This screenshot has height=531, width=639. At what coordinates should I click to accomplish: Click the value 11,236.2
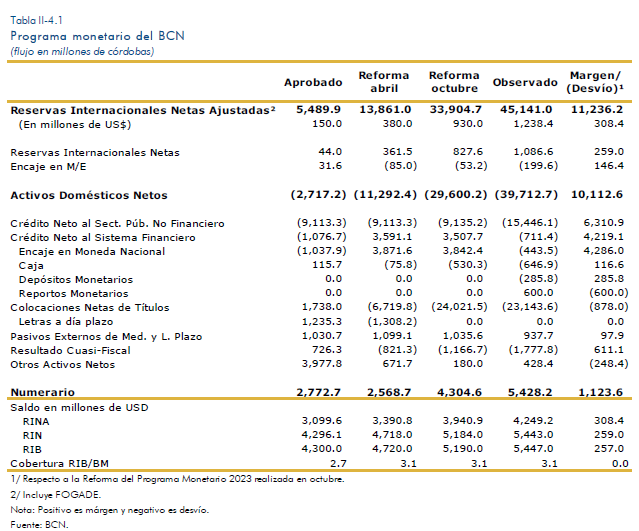click(x=597, y=110)
